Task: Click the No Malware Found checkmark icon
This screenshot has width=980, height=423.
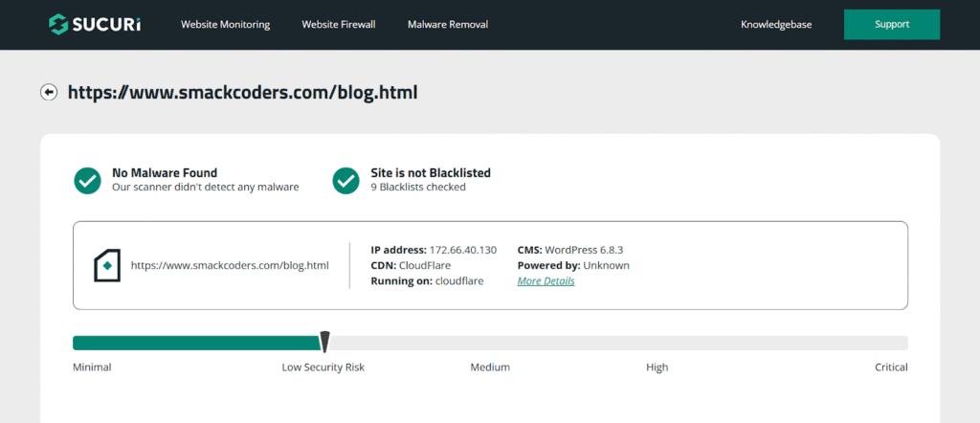Action: (88, 180)
